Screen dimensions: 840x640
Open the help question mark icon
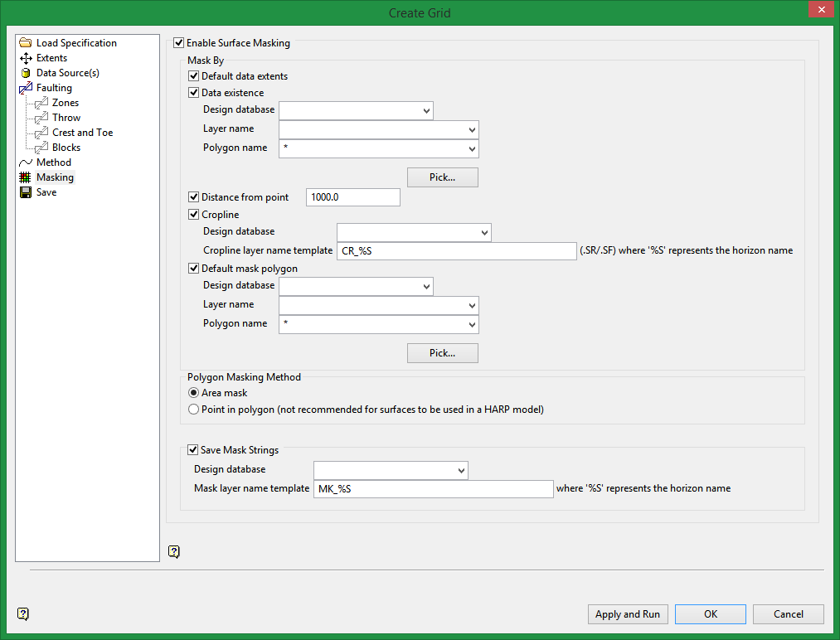point(173,550)
